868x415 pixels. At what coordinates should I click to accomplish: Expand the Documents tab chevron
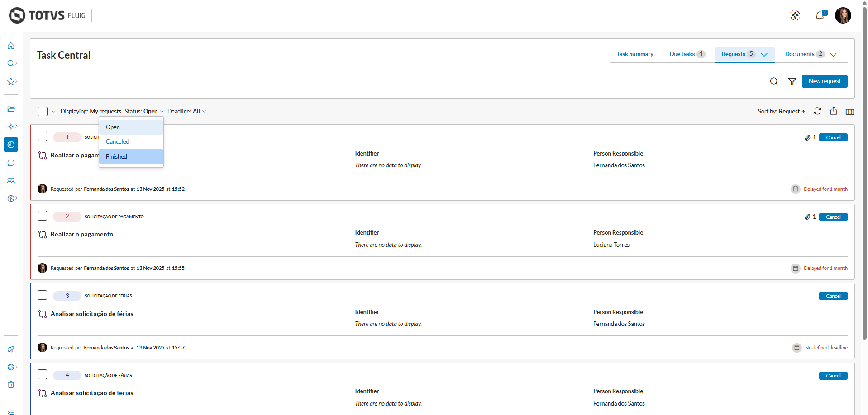[x=833, y=54]
